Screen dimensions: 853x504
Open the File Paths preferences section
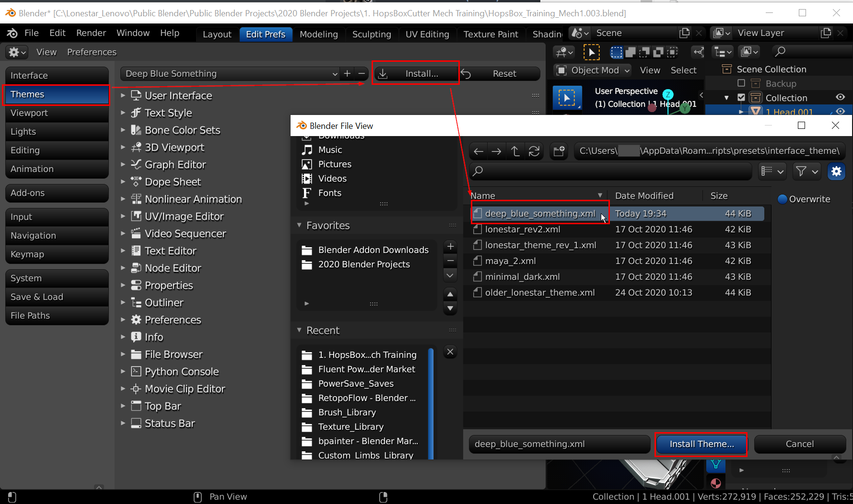pyautogui.click(x=57, y=316)
